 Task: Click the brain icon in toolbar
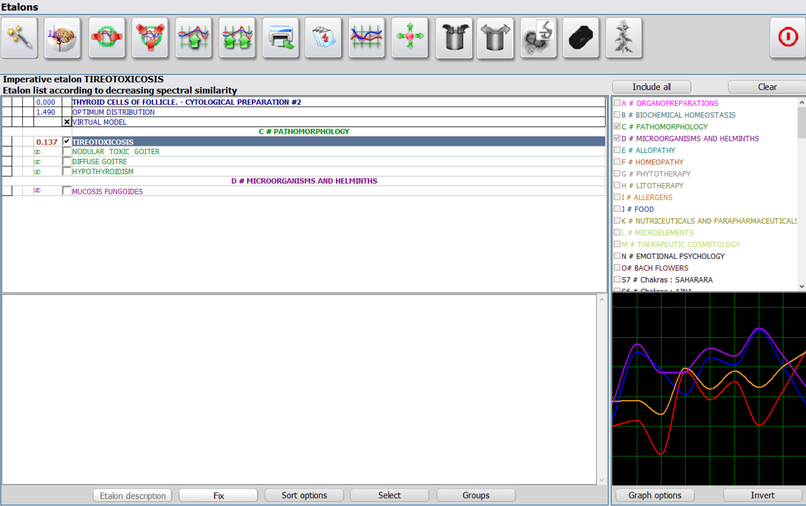tap(64, 38)
